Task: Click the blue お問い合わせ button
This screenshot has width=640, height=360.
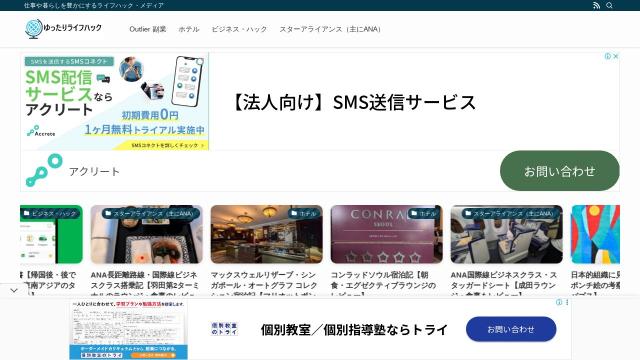Action: [x=511, y=329]
